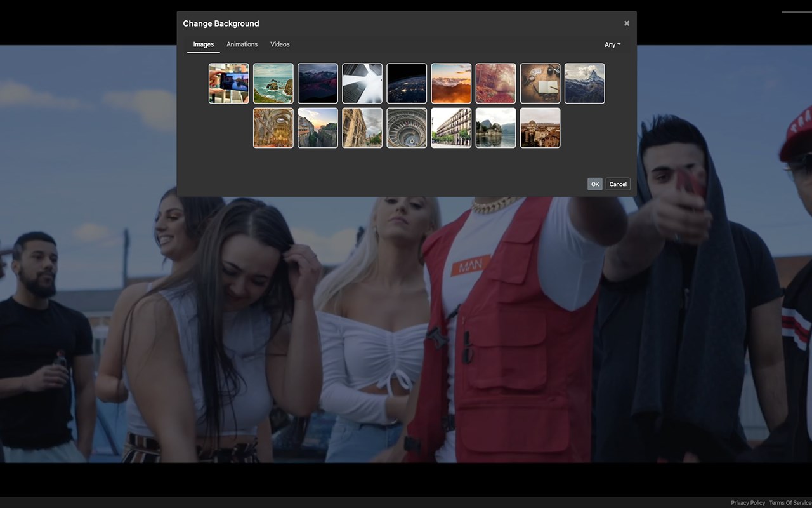Open the Terms Of Service link

pyautogui.click(x=790, y=503)
